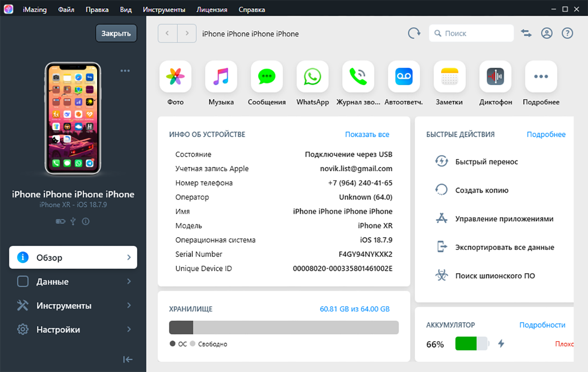Open the Сообщения green bubble icon
The width and height of the screenshot is (588, 372).
(267, 76)
